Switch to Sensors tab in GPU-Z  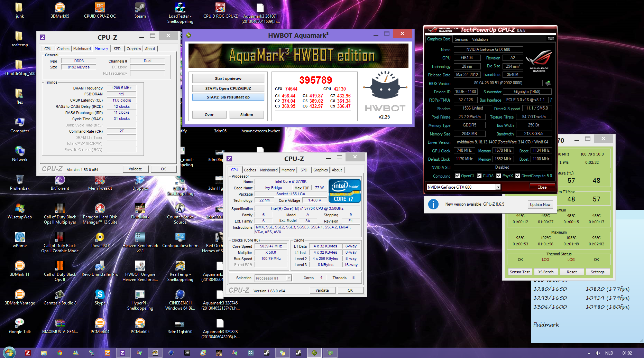[461, 39]
